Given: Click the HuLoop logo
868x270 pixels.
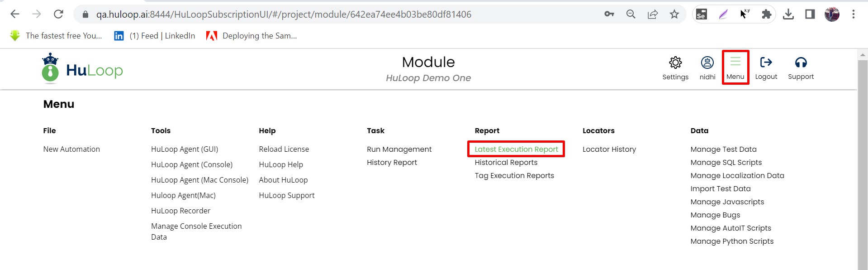Looking at the screenshot, I should (x=82, y=69).
